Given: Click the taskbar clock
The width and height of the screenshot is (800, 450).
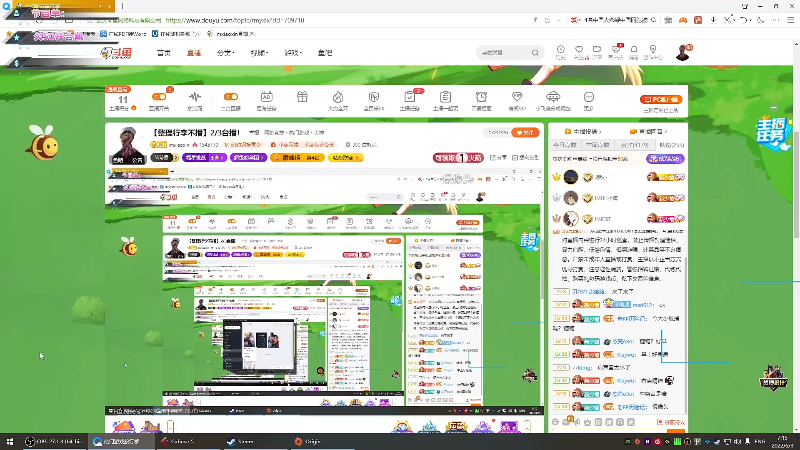Looking at the screenshot, I should (x=782, y=441).
